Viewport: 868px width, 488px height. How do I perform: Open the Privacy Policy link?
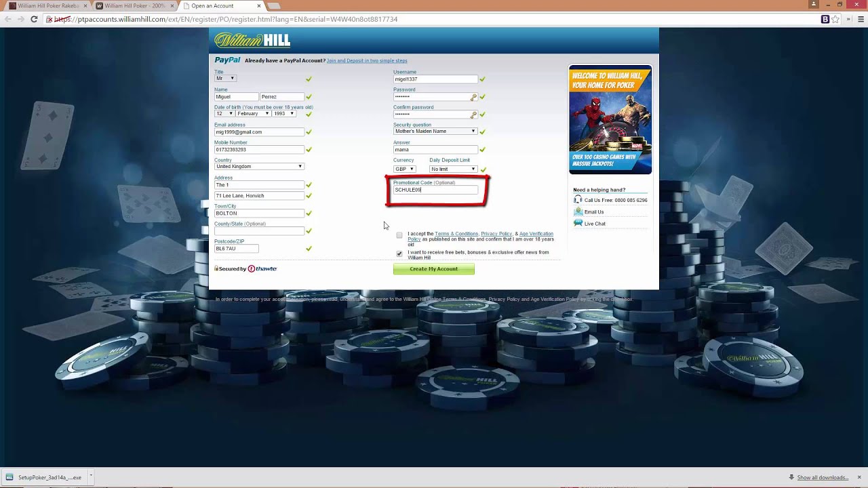(x=496, y=234)
